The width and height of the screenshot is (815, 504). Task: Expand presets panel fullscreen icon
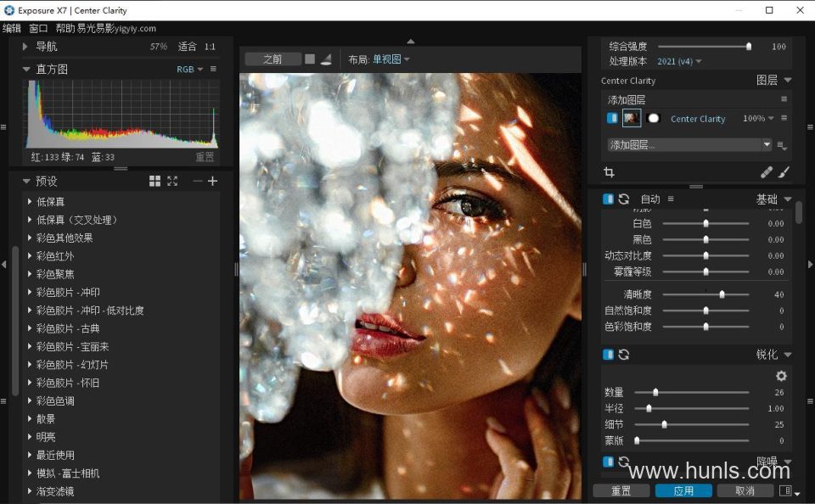[x=172, y=181]
